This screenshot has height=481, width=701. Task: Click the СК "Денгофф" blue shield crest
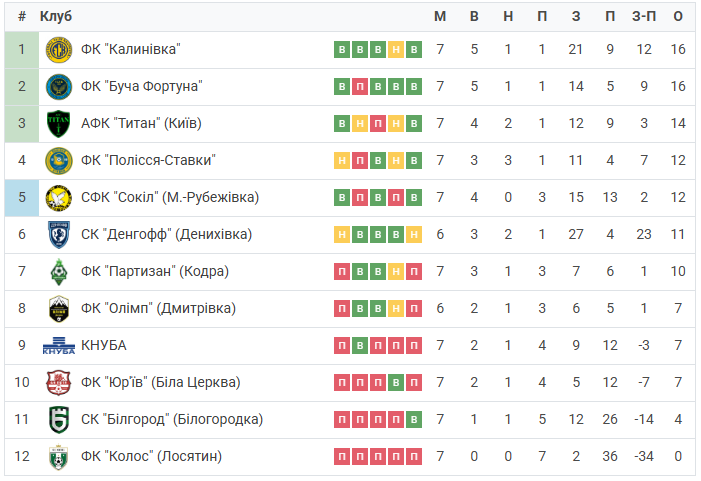coord(59,235)
